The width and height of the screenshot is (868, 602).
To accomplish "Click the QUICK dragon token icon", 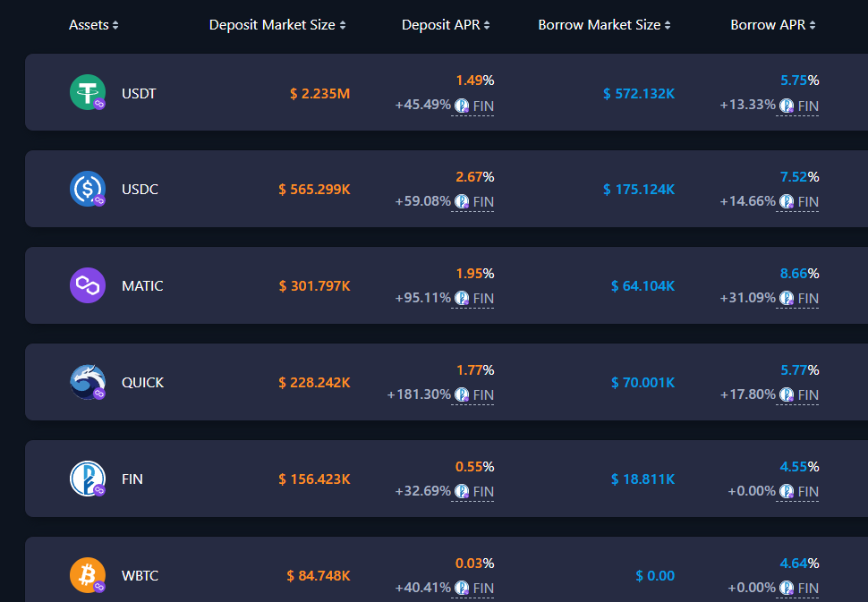I will click(88, 382).
